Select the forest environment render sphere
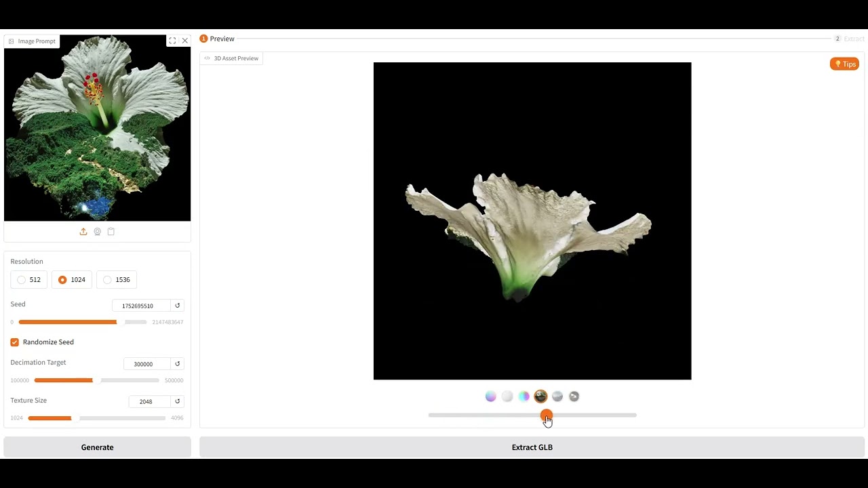868x488 pixels. [x=540, y=396]
